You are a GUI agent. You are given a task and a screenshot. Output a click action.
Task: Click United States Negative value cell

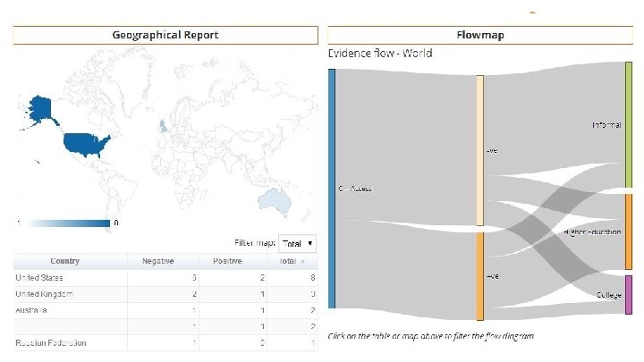click(x=163, y=278)
